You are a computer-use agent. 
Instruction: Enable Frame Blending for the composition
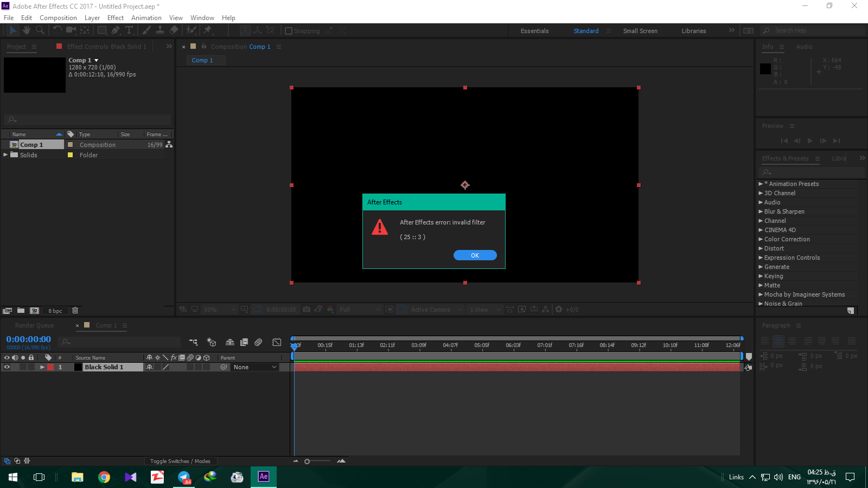click(244, 342)
